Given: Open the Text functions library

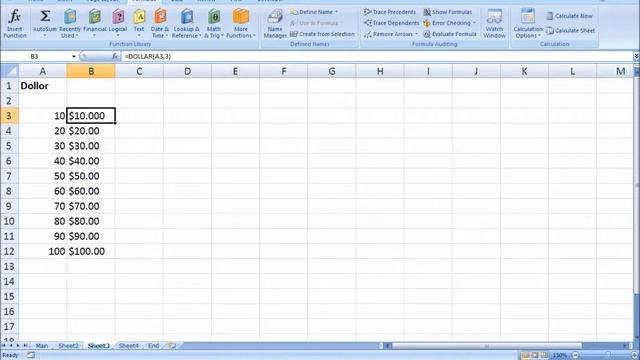Looking at the screenshot, I should 139,24.
